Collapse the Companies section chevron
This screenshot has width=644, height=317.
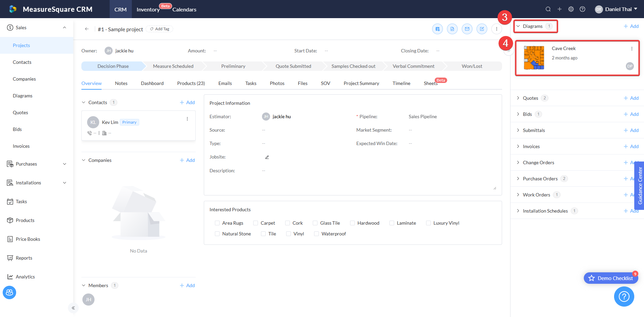[84, 160]
